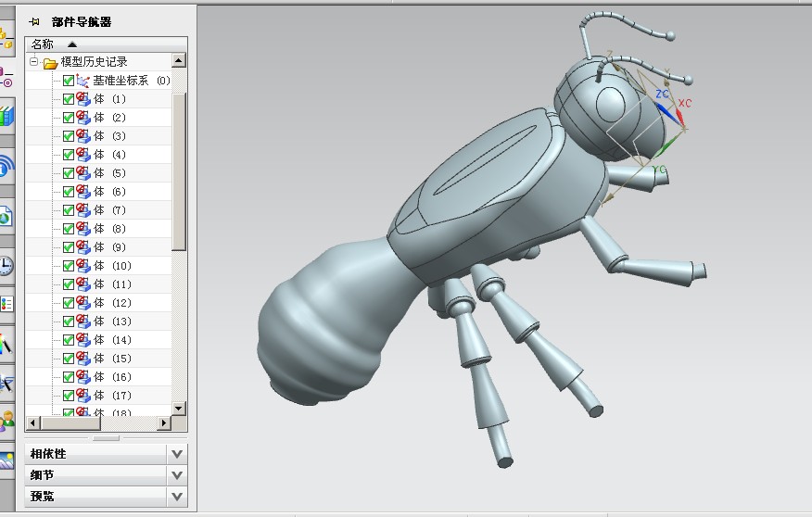Click the body feature icon of 体 (5)
The width and height of the screenshot is (812, 517).
[x=83, y=173]
